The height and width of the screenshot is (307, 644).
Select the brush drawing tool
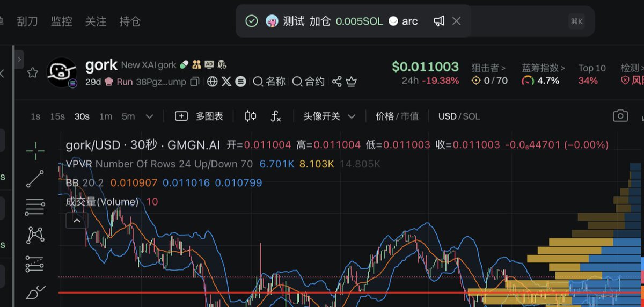pos(35,293)
